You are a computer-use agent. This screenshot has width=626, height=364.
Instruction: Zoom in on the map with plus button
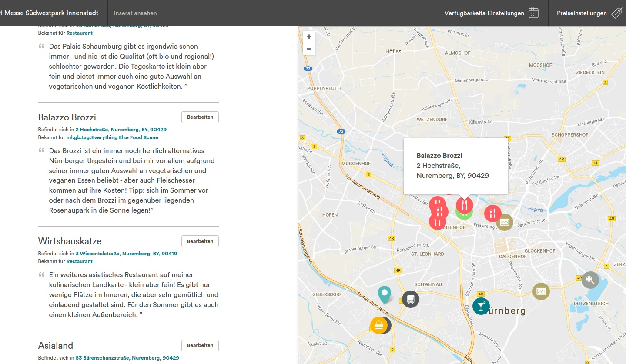tap(309, 37)
